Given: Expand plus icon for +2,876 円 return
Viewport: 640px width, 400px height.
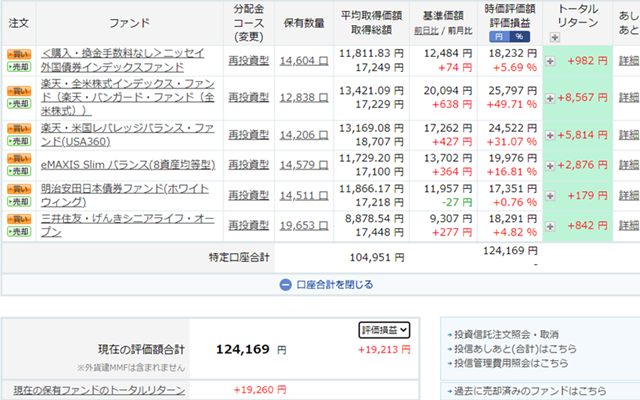Looking at the screenshot, I should point(549,164).
